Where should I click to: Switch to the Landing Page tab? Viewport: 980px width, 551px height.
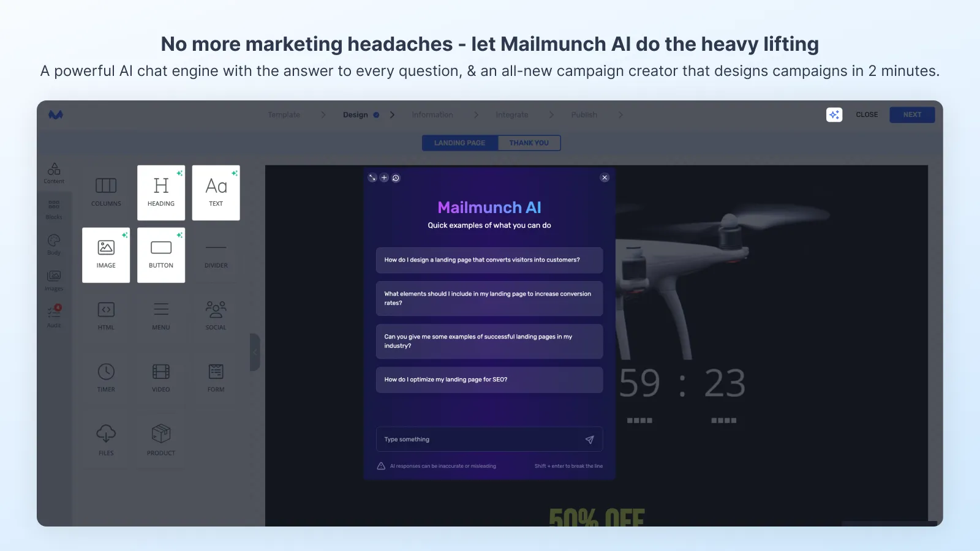click(460, 143)
